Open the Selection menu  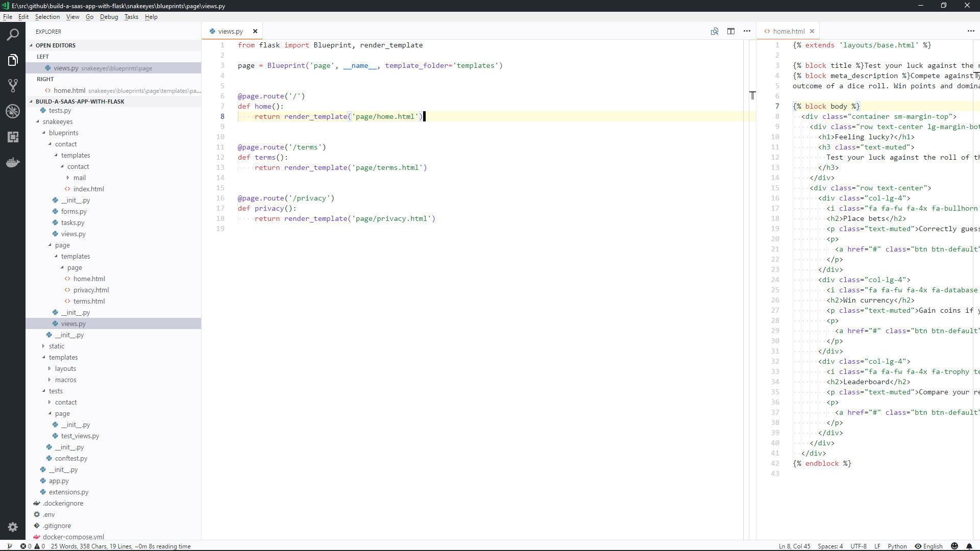tap(47, 17)
